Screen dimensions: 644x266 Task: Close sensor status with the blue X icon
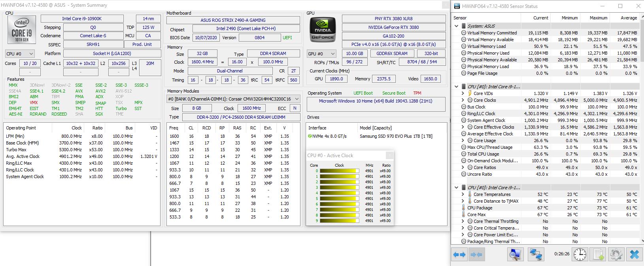coord(634,254)
